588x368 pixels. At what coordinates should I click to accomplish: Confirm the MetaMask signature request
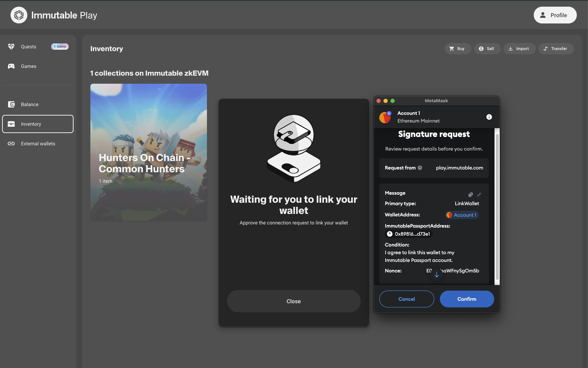[x=467, y=299]
